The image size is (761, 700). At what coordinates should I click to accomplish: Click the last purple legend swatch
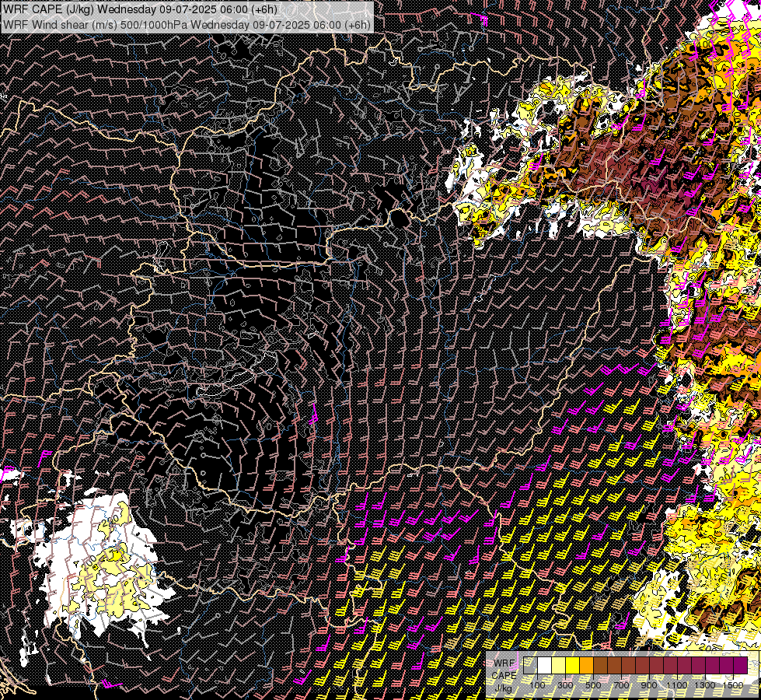tap(741, 665)
